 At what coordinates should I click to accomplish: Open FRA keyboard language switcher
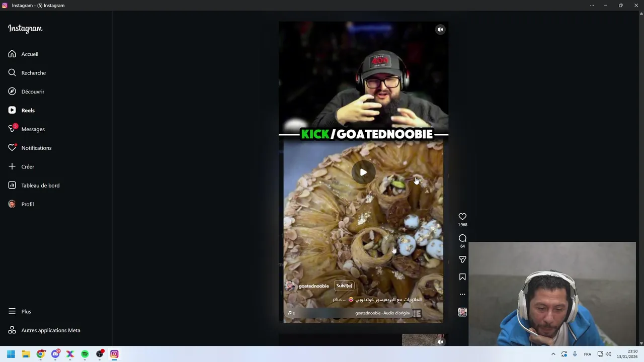click(x=587, y=354)
